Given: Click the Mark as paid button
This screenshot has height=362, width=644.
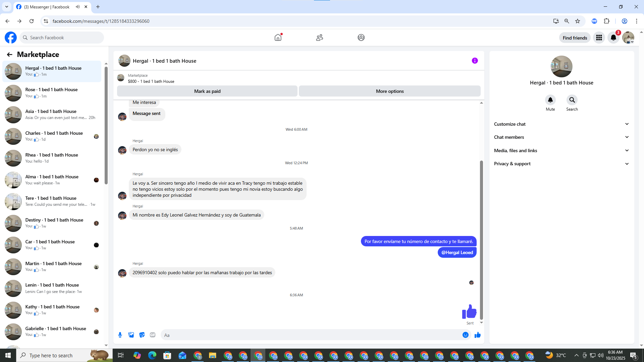Looking at the screenshot, I should click(x=207, y=91).
